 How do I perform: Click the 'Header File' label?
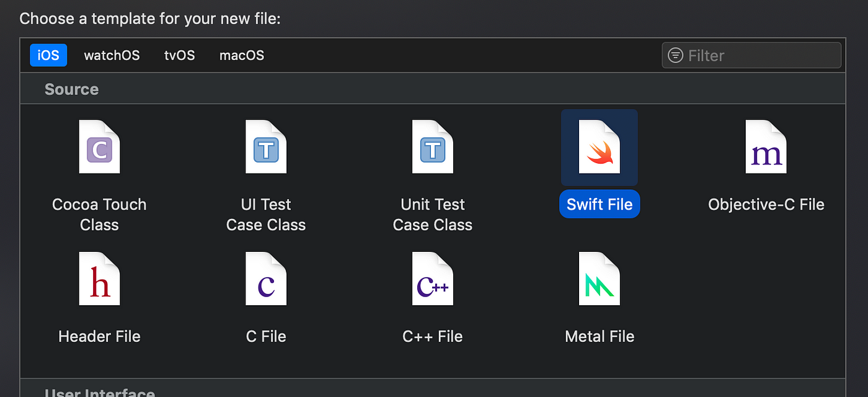click(x=99, y=336)
